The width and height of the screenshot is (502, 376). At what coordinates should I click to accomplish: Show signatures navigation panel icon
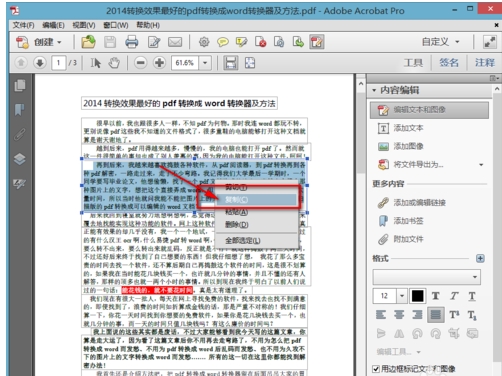click(x=20, y=183)
